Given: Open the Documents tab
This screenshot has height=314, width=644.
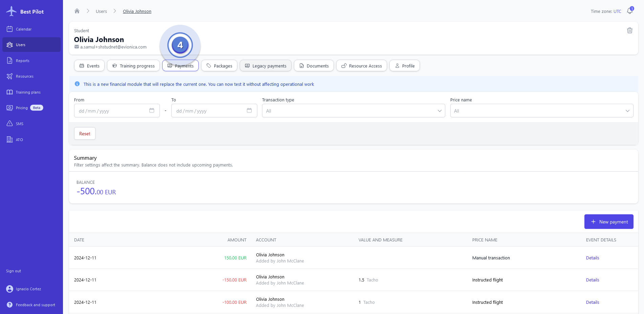Looking at the screenshot, I should tap(314, 66).
